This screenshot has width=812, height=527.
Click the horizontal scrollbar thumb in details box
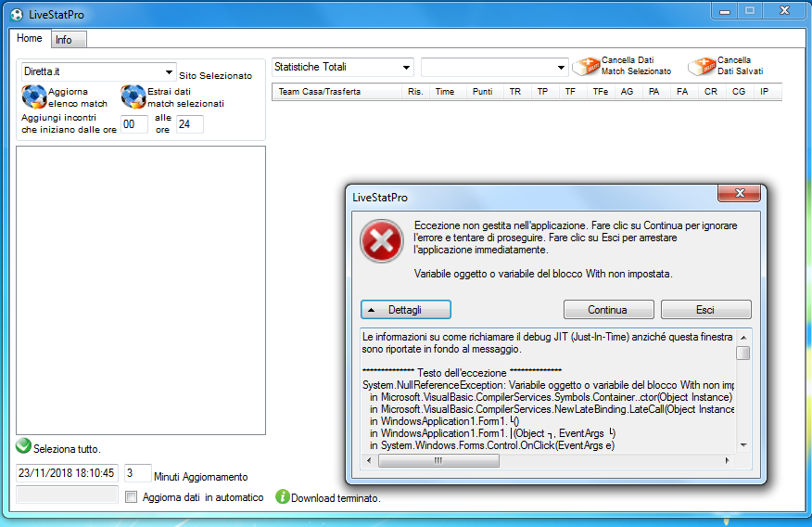pos(438,461)
